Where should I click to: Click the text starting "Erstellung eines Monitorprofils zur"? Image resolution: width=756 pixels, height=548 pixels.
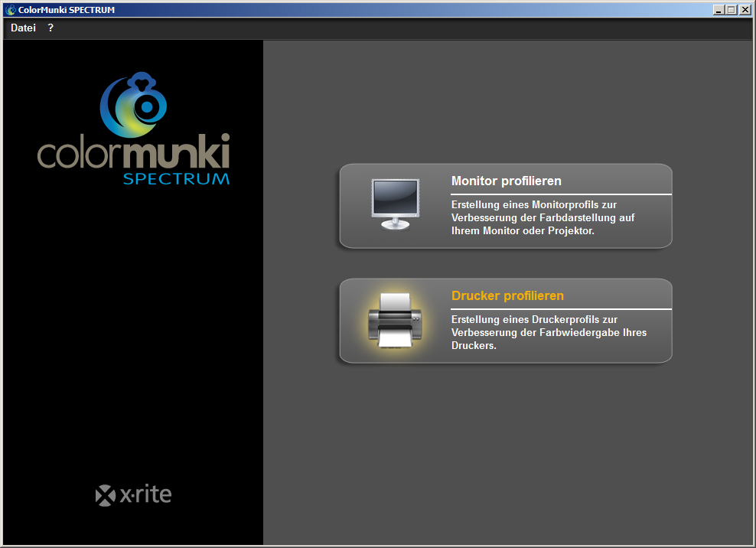(543, 217)
